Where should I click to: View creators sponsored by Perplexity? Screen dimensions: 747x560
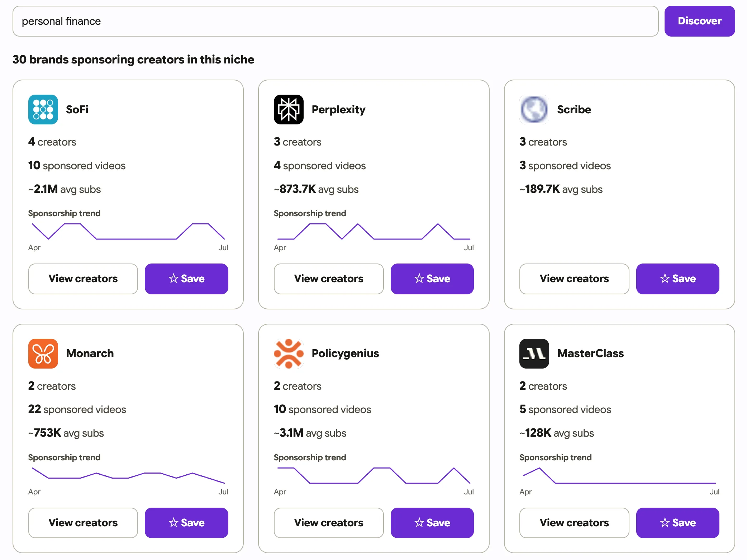(329, 279)
